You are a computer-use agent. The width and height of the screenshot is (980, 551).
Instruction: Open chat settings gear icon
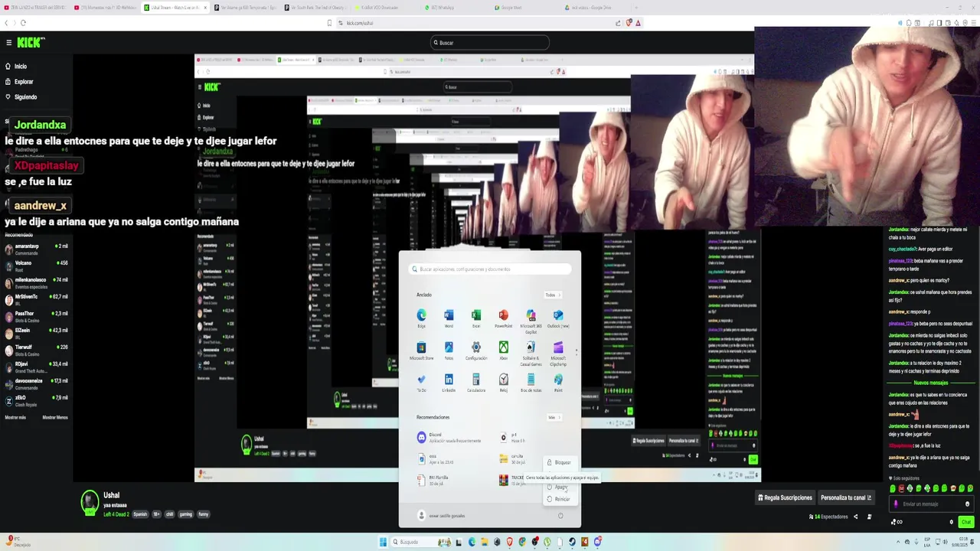[952, 522]
